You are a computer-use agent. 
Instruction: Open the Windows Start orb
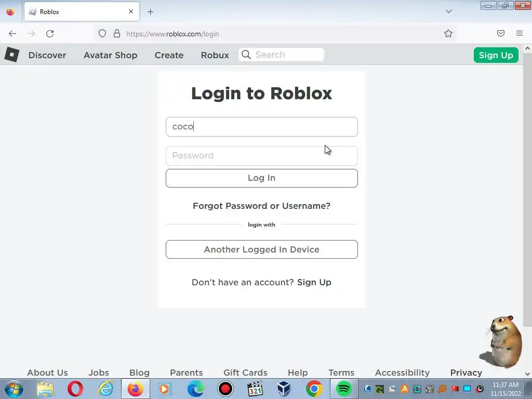pyautogui.click(x=14, y=389)
